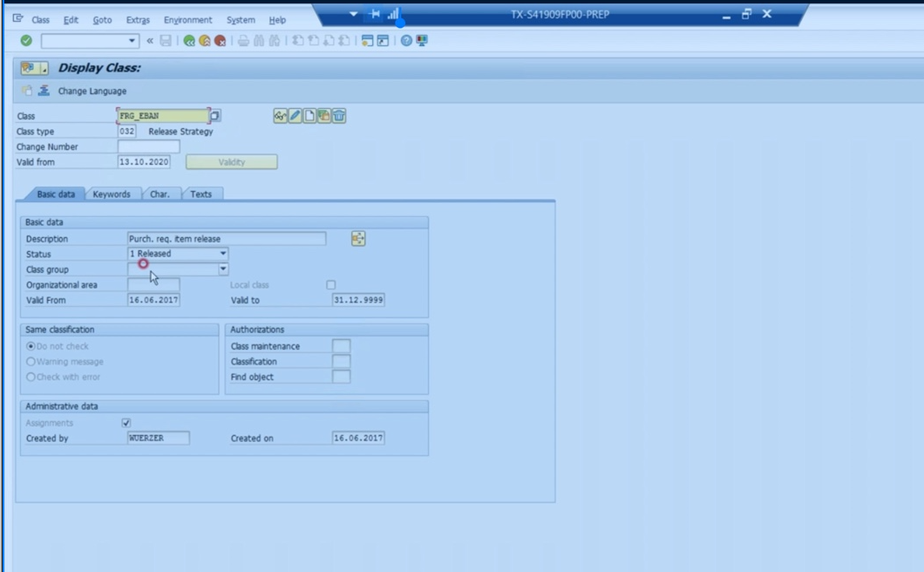Open the Edit menu
The height and width of the screenshot is (572, 924).
tap(71, 20)
